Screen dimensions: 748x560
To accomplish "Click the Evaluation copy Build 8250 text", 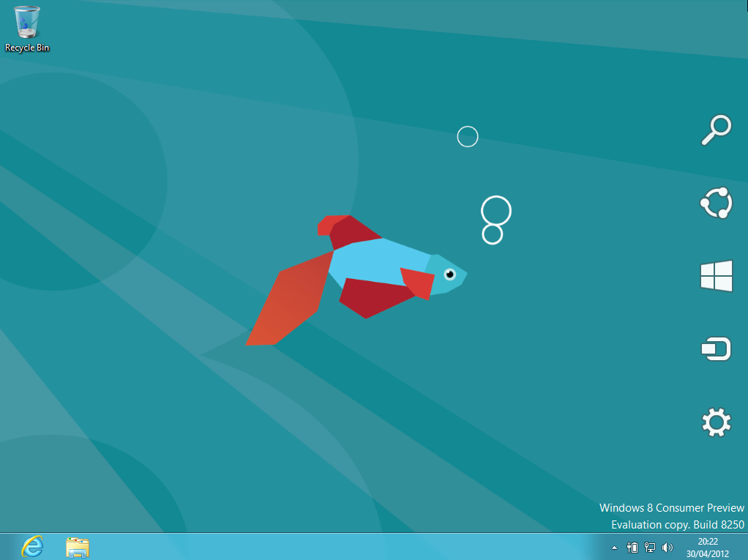I will click(677, 525).
